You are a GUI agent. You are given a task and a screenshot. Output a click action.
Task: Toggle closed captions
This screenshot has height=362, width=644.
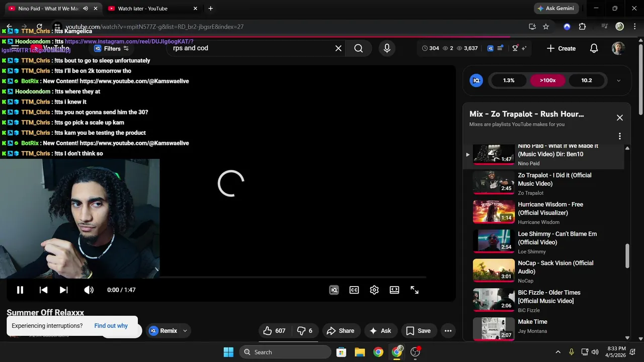click(x=354, y=290)
